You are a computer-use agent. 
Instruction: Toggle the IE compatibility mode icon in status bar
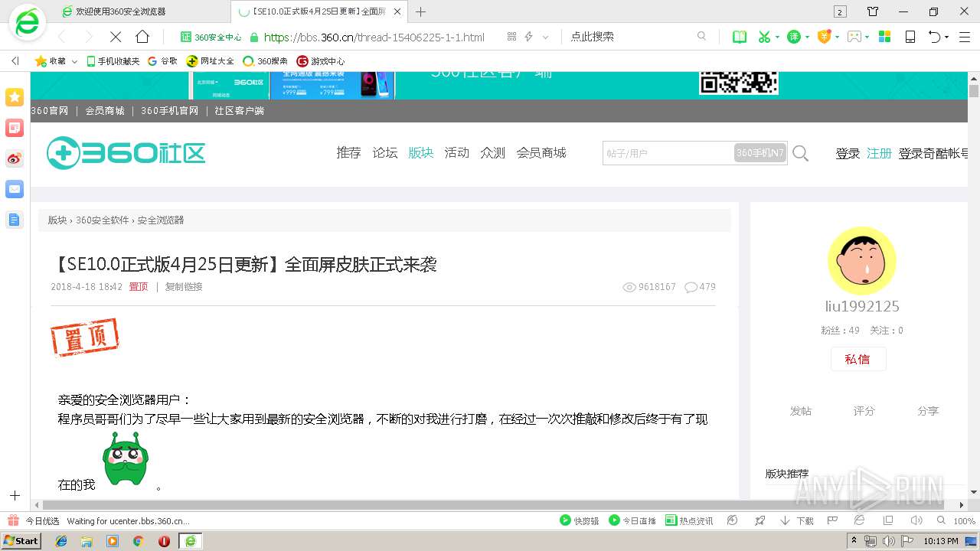(859, 520)
